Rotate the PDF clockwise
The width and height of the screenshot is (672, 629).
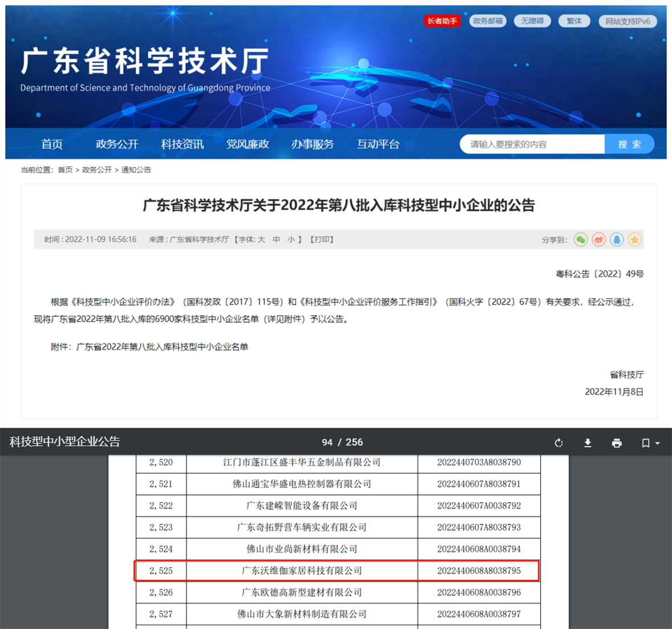558,443
